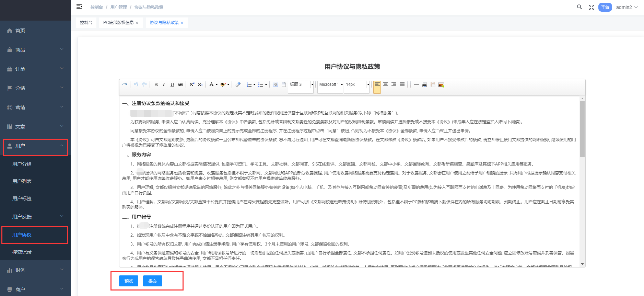Open the highlight color dropdown arrow
The width and height of the screenshot is (644, 296).
[x=228, y=84]
